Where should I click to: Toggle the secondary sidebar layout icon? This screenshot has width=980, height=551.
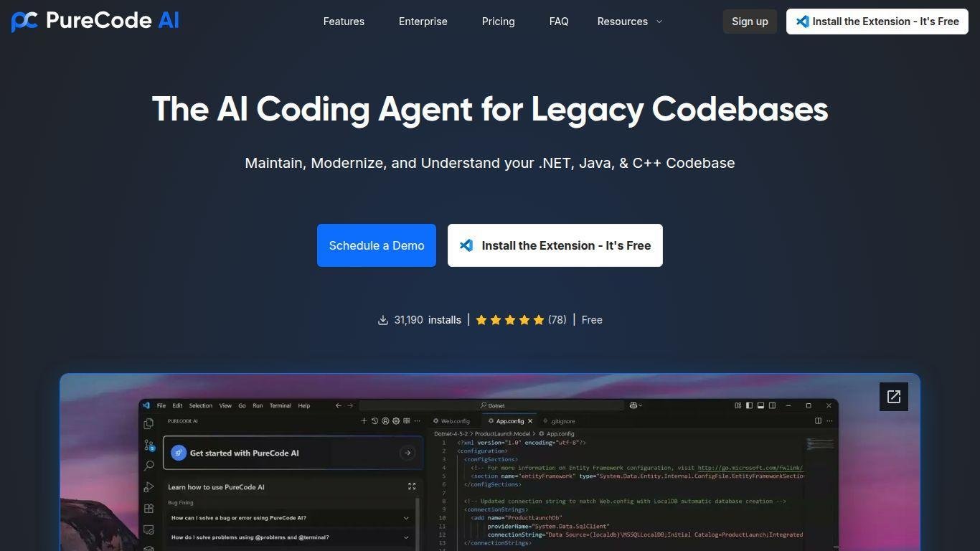[772, 405]
